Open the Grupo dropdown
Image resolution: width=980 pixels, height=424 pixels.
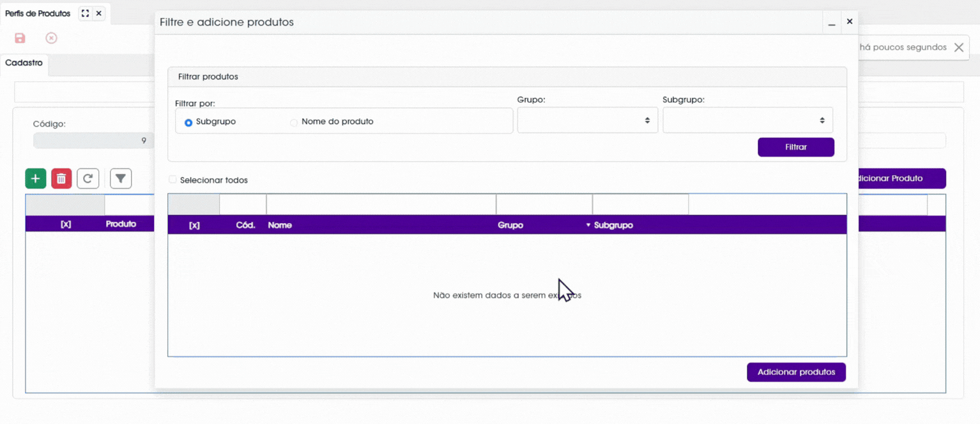[x=588, y=120]
